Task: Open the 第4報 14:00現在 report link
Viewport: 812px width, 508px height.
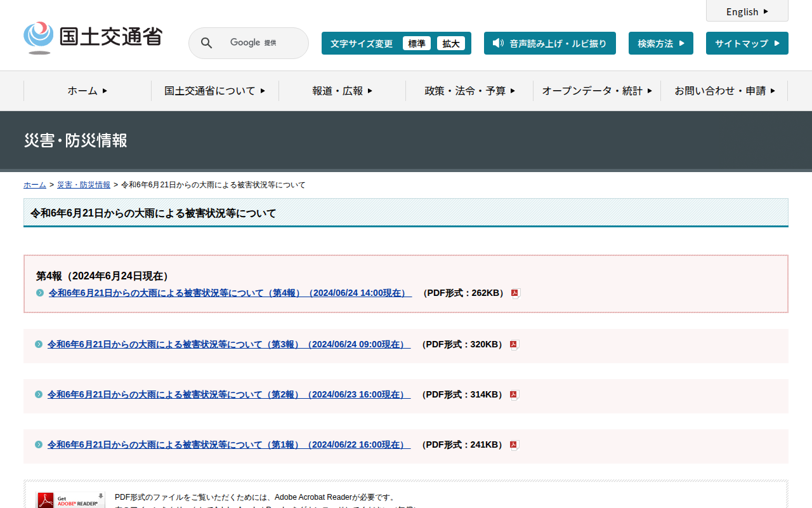Action: click(230, 293)
